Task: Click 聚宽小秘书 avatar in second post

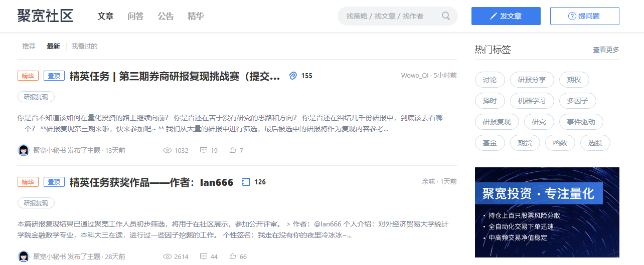Action: pos(24,256)
